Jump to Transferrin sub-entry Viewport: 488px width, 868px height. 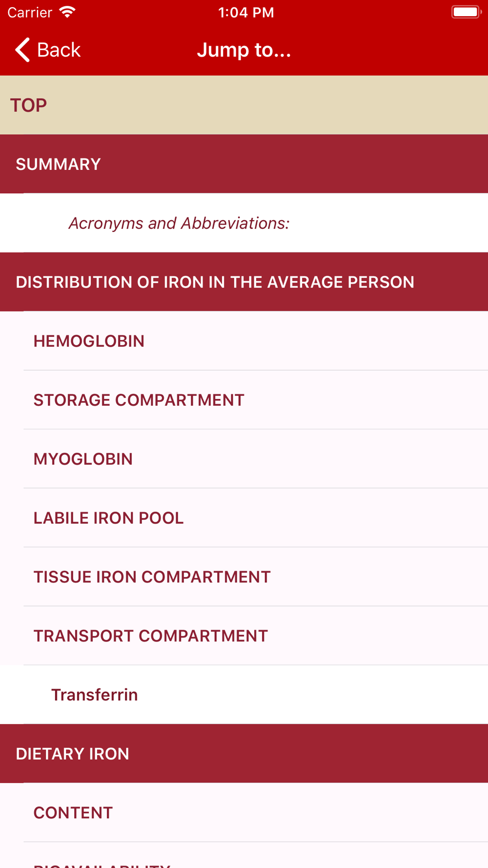click(x=244, y=695)
